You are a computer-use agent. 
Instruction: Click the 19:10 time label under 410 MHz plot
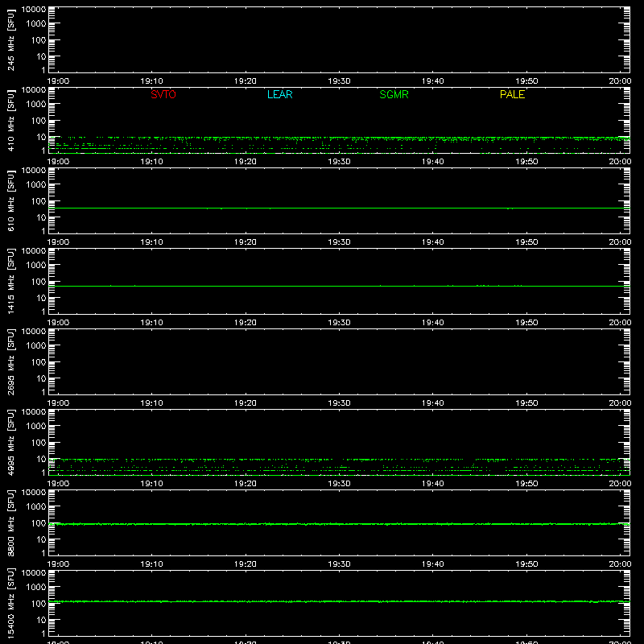[151, 162]
